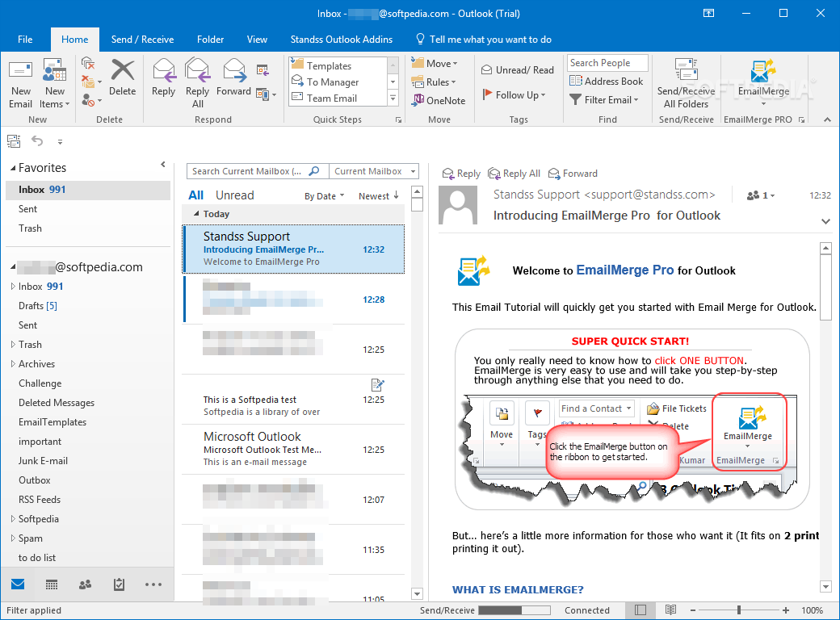840x620 pixels.
Task: Click the Search People field
Action: coord(607,63)
